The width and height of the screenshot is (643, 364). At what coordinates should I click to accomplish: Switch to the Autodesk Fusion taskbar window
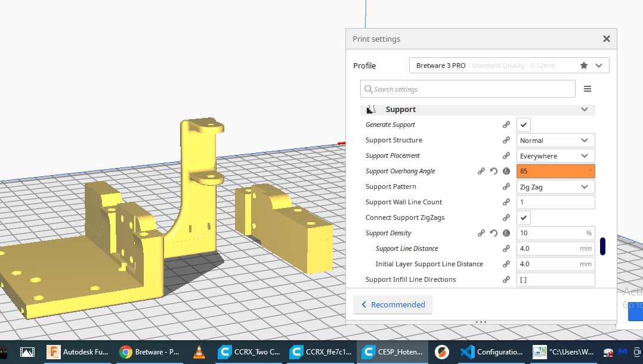click(78, 352)
